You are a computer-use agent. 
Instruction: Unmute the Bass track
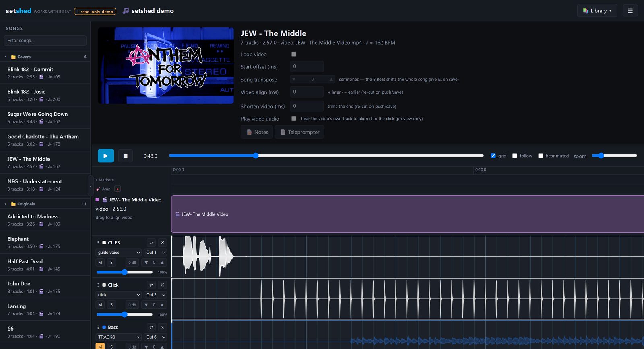[x=100, y=346]
